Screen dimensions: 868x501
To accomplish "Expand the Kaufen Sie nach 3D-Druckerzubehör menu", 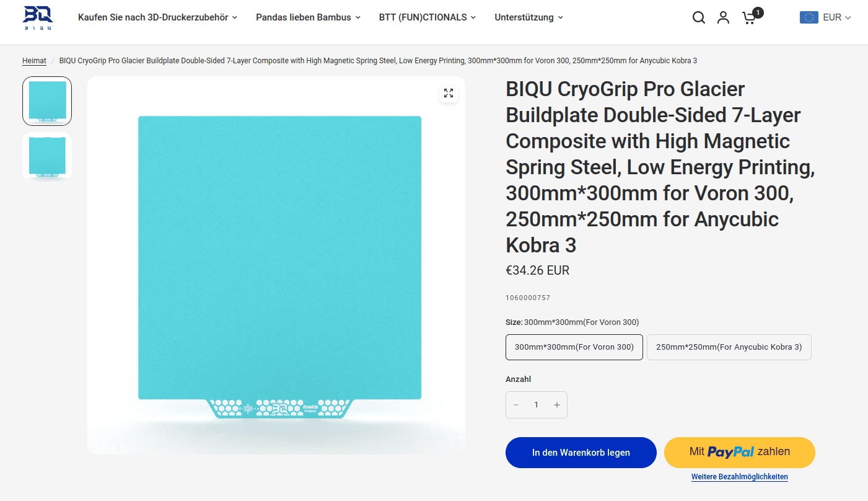I will 157,17.
